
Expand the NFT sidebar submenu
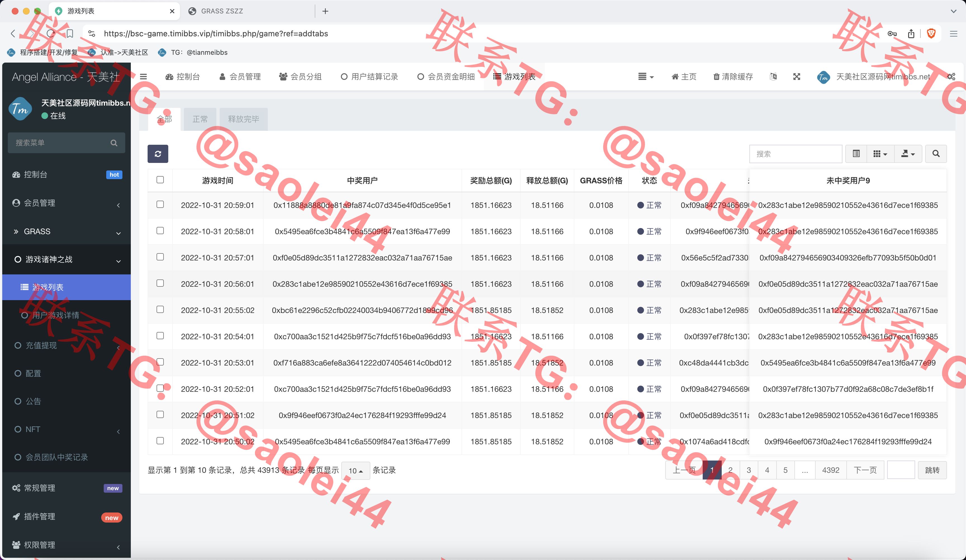click(66, 429)
